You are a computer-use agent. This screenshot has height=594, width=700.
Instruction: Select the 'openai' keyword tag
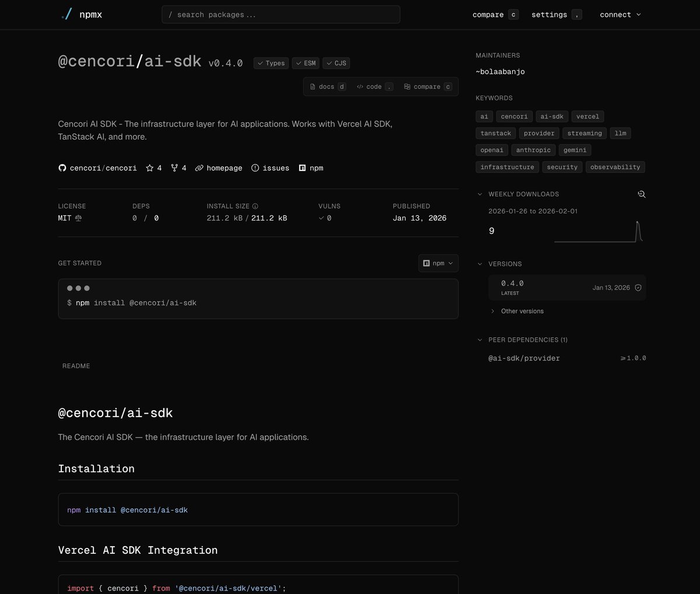[492, 151]
